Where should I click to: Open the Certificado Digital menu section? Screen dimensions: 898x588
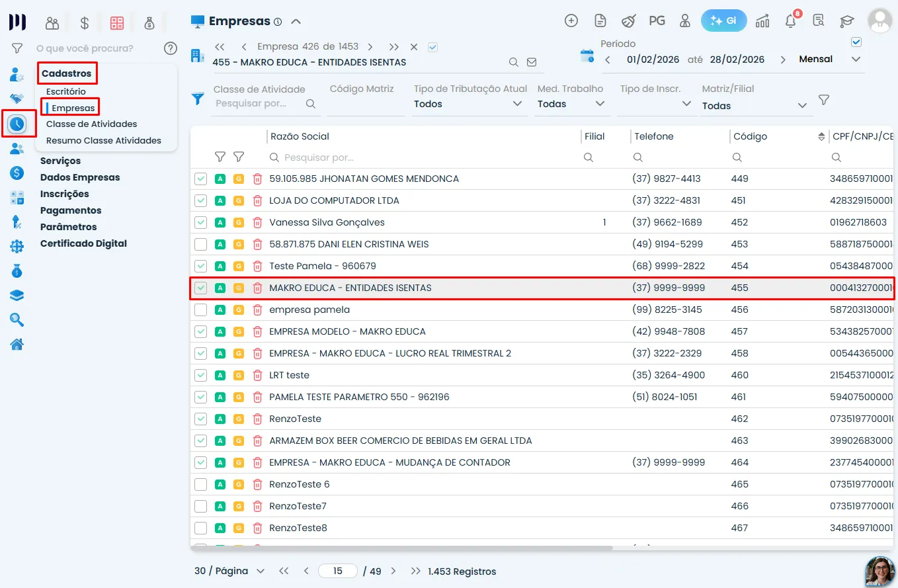tap(83, 243)
